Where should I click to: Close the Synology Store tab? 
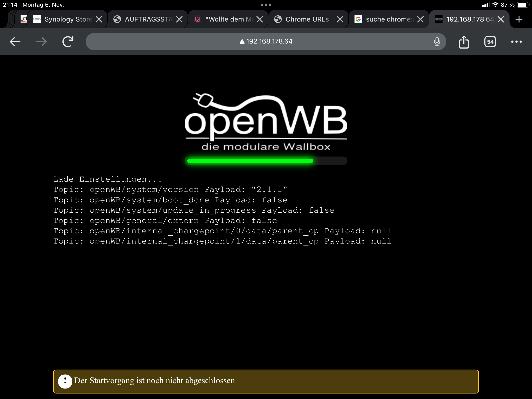click(99, 19)
